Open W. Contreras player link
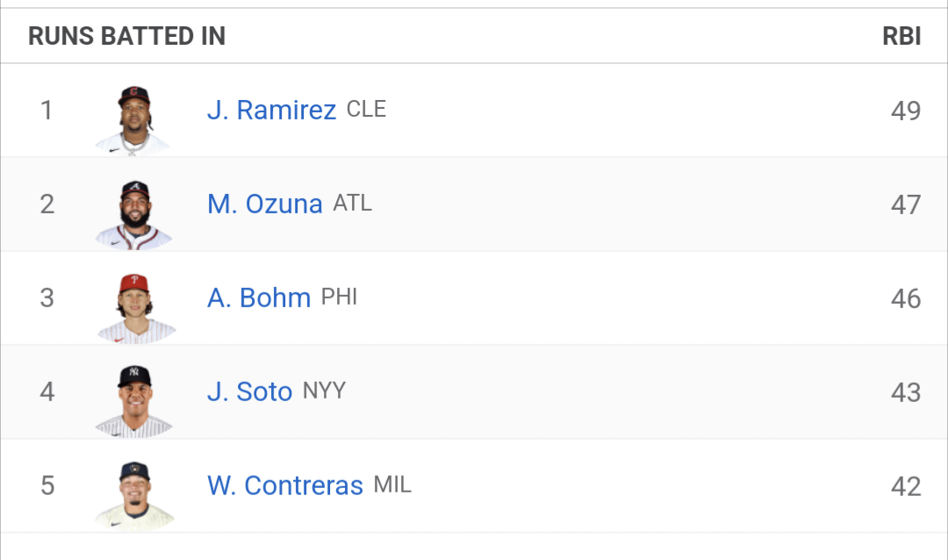This screenshot has height=560, width=948. [285, 485]
